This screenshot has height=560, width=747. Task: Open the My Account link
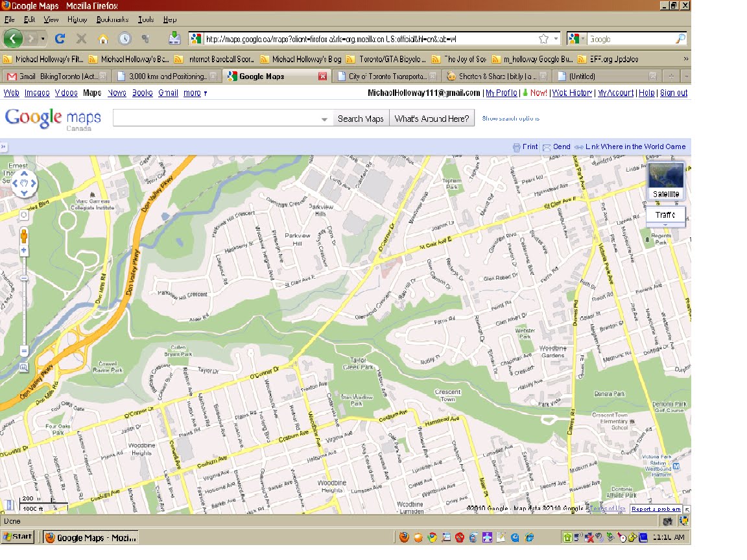pyautogui.click(x=615, y=93)
